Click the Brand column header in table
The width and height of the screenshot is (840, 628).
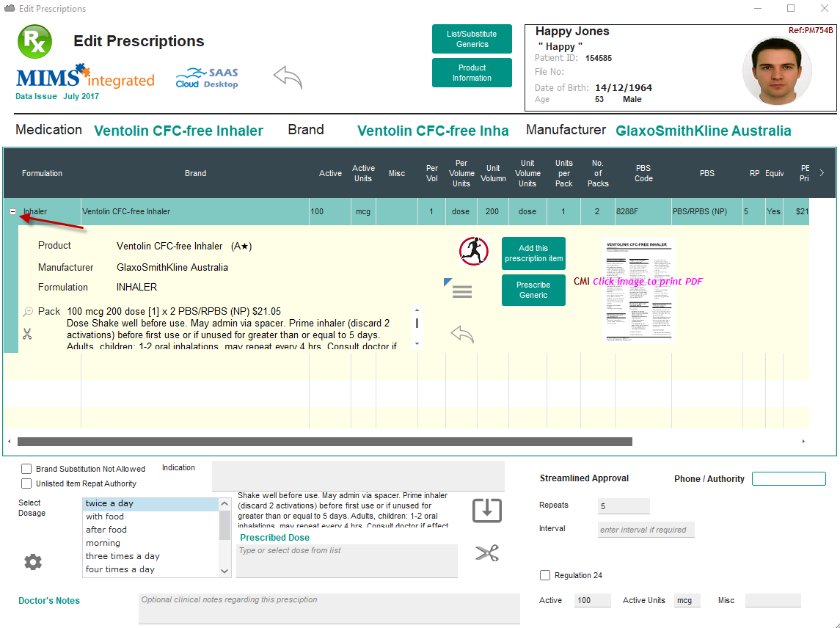pos(196,173)
